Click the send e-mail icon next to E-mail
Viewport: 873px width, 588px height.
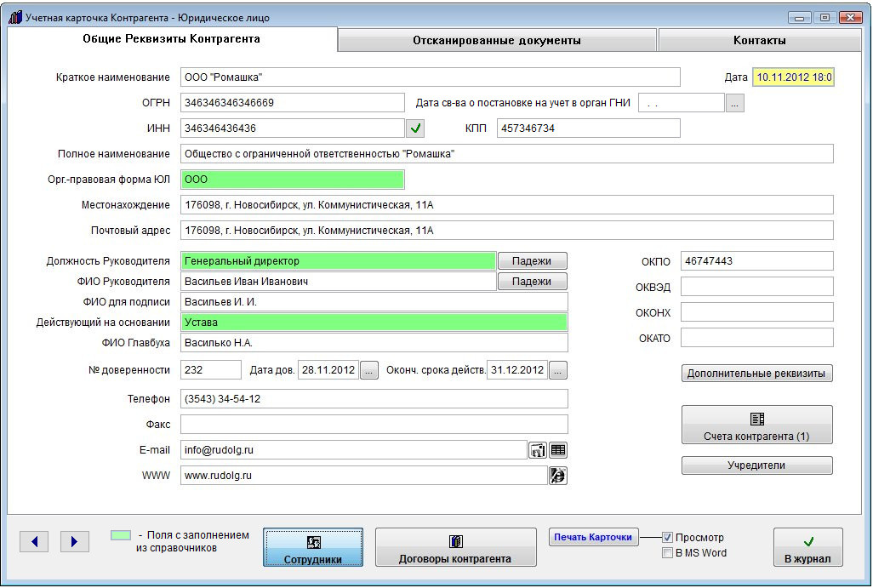coord(538,450)
